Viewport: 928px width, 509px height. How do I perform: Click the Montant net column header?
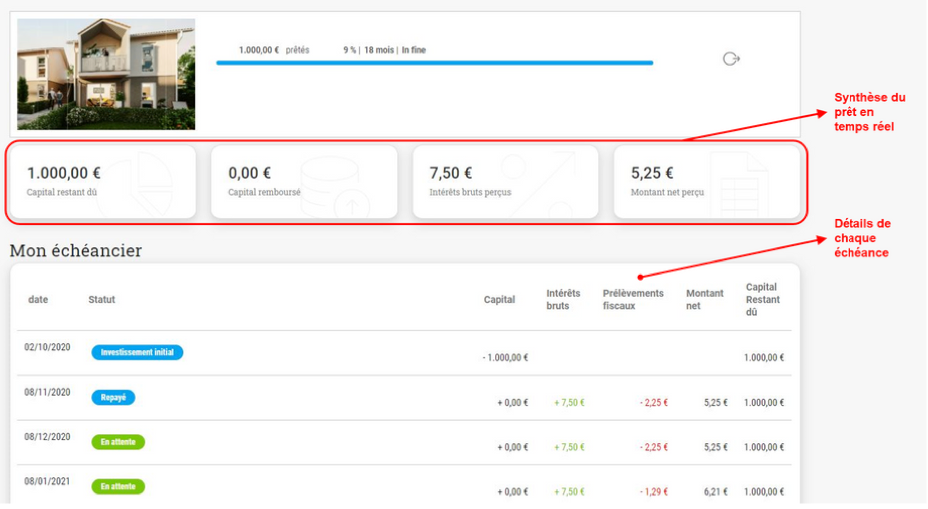(705, 299)
